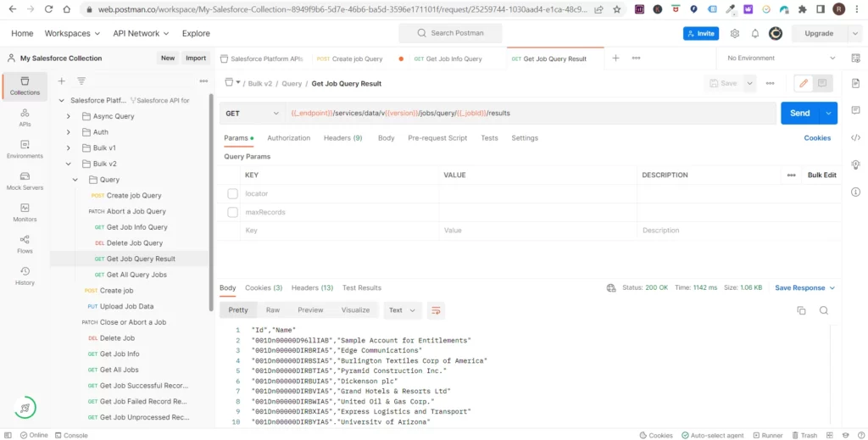Image resolution: width=868 pixels, height=440 pixels.
Task: Search within the response body
Action: tap(824, 310)
